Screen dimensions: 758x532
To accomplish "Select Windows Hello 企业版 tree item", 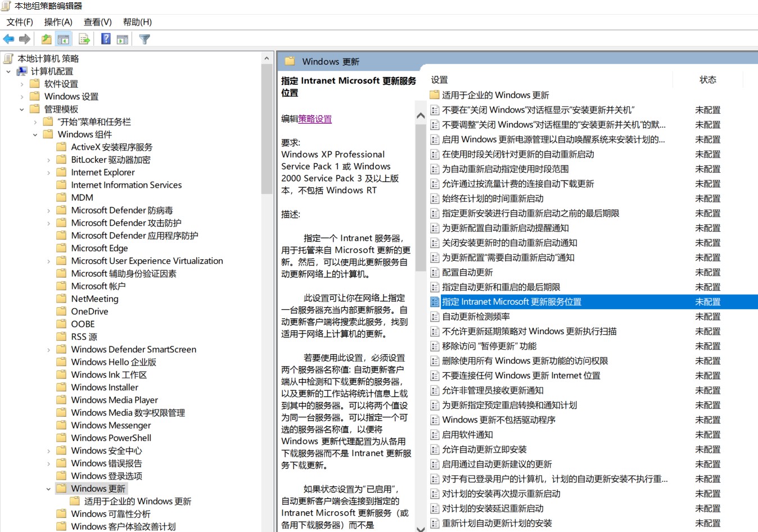I will pos(114,362).
